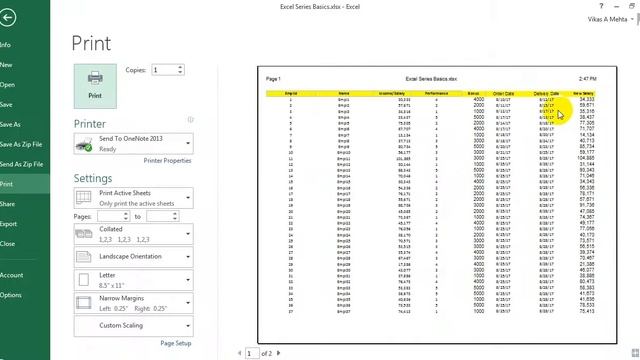Viewport: 640px width, 360px height.
Task: Open Excel Options
Action: point(11,295)
